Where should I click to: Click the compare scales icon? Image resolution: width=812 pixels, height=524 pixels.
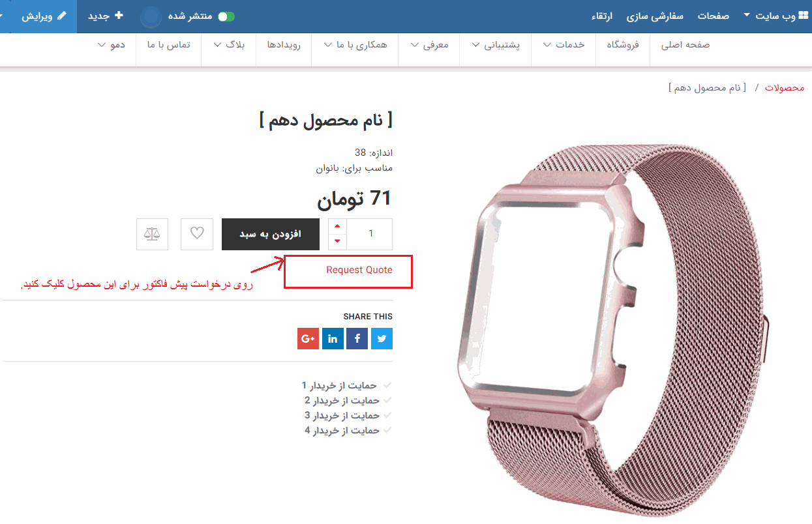pos(152,234)
